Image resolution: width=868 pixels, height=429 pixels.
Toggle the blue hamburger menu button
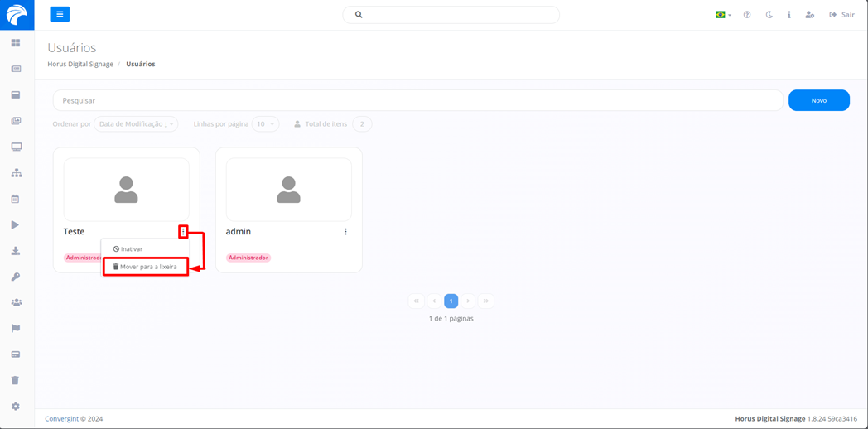(x=60, y=14)
